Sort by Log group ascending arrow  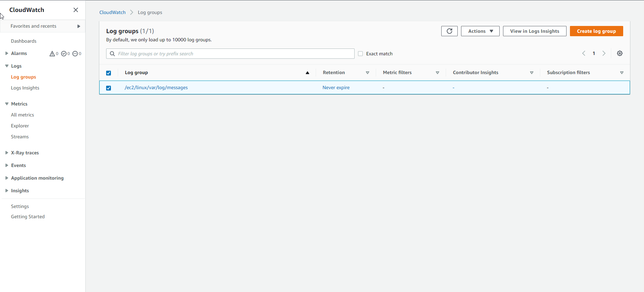click(307, 73)
